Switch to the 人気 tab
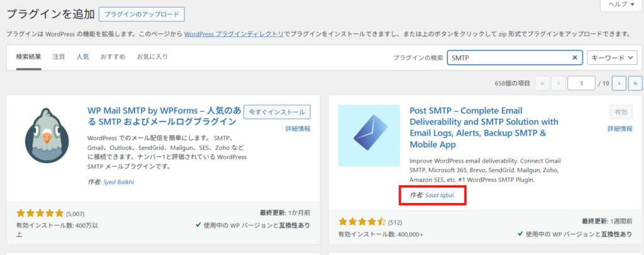644x255 pixels. (x=82, y=57)
